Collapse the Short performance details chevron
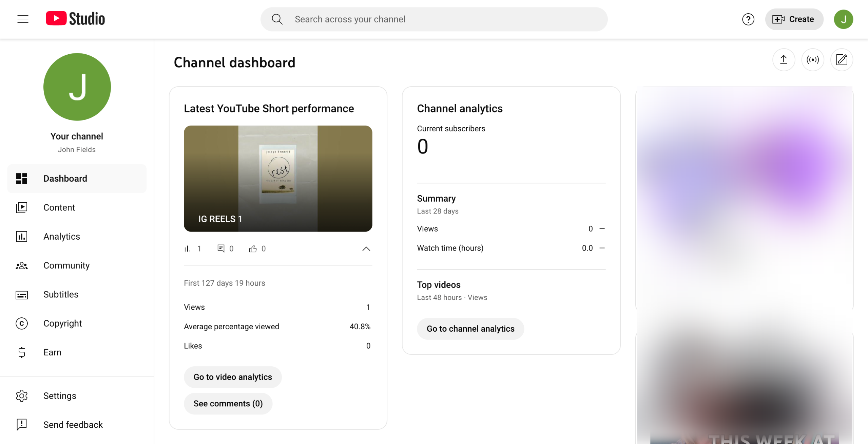The height and width of the screenshot is (444, 868). pos(366,249)
